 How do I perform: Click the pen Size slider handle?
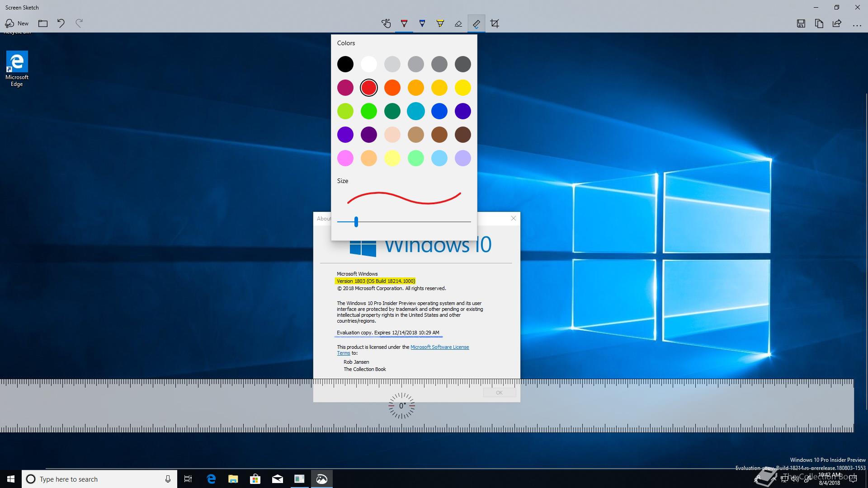(356, 221)
